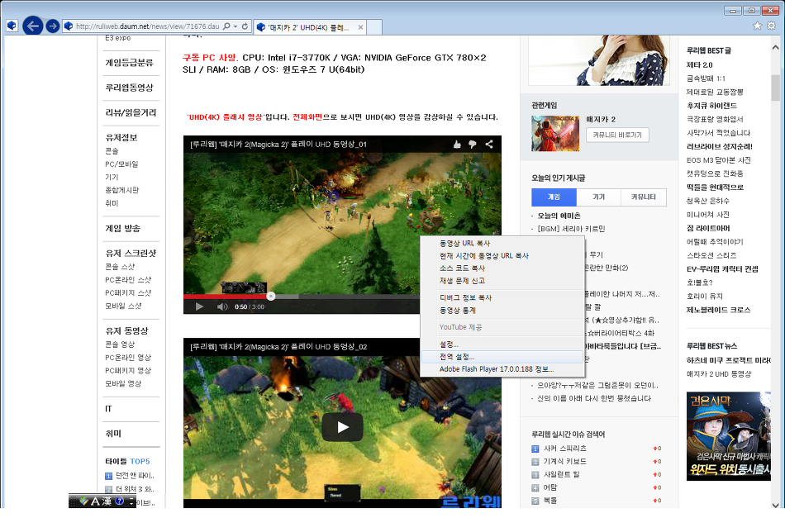The width and height of the screenshot is (785, 532).
Task: Open the '게임등급분류' sidebar link
Action: click(129, 63)
